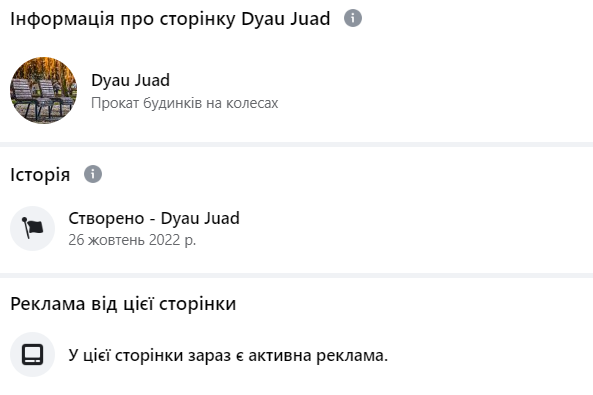Click the info icon beside the page information title
Screen dimensions: 593x395
[352, 18]
